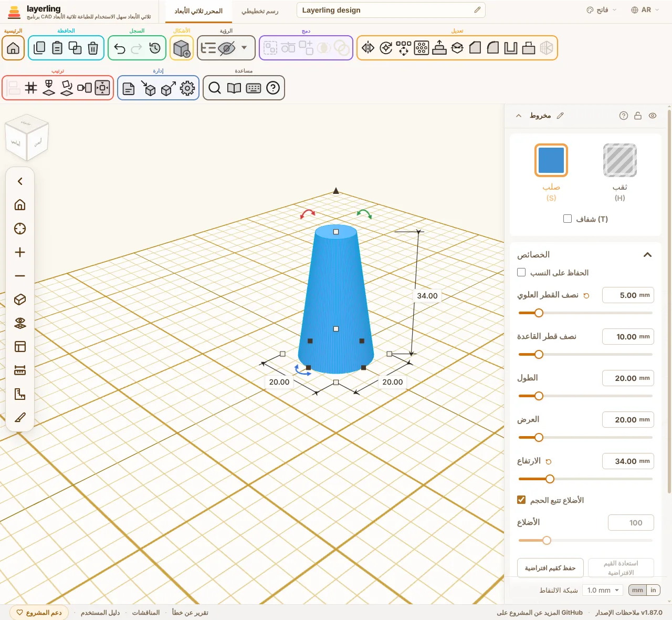Screen dimensions: 672x620
Task: Enable the شفاف (T) transparent checkbox
Action: 568,219
